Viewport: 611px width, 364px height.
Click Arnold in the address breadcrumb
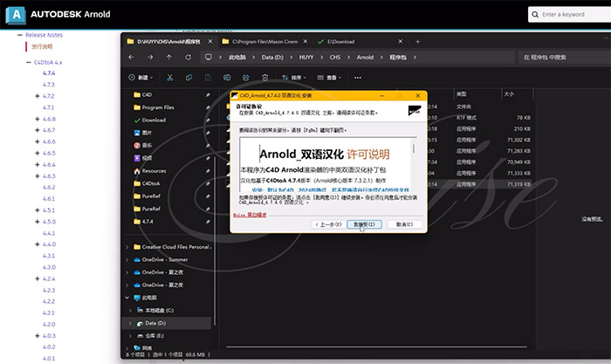[x=365, y=58]
